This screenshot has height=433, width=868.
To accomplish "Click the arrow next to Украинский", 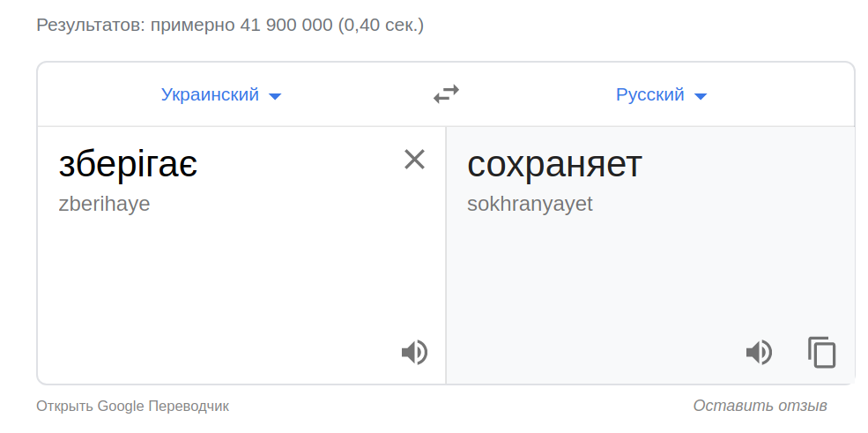I will 275,96.
